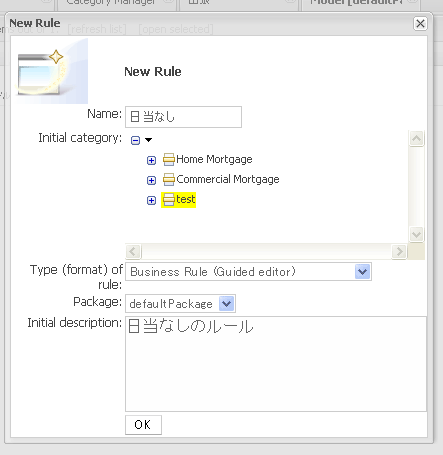Open the Package dropdown

227,304
